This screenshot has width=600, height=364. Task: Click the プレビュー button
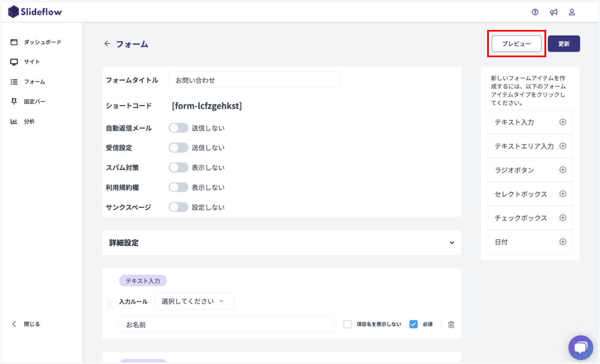[x=516, y=43]
